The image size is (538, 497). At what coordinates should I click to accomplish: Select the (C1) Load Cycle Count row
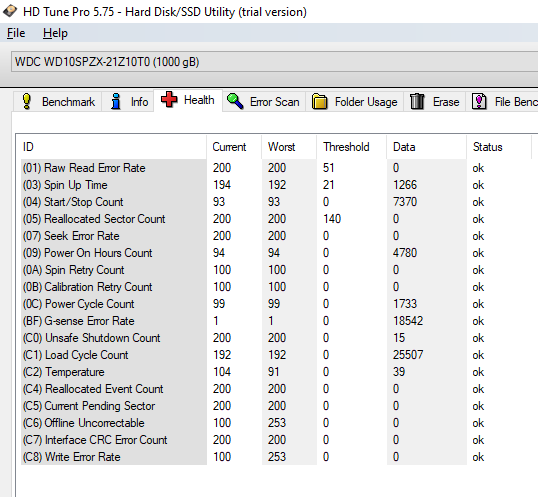pos(277,355)
